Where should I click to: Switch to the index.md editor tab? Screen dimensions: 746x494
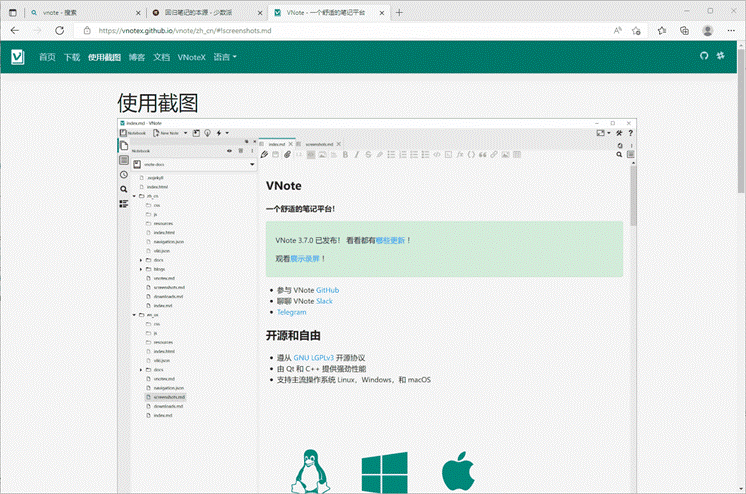click(276, 144)
